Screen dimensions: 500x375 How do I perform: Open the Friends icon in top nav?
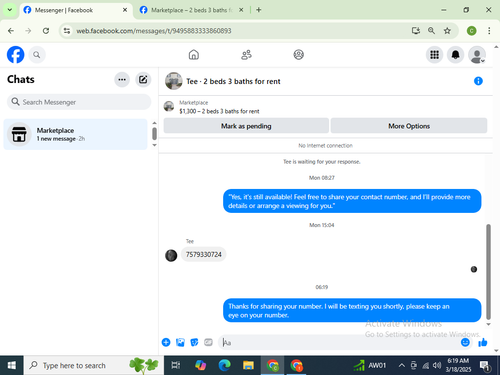coord(246,55)
